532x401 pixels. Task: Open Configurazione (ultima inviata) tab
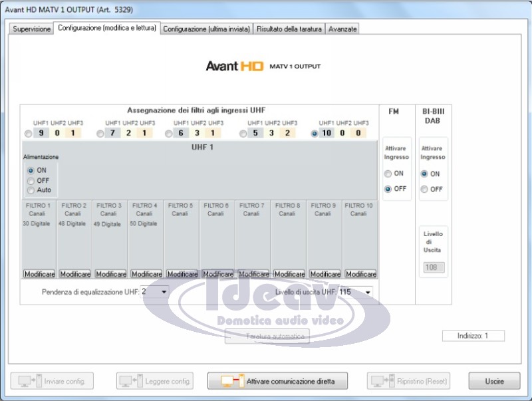point(206,29)
